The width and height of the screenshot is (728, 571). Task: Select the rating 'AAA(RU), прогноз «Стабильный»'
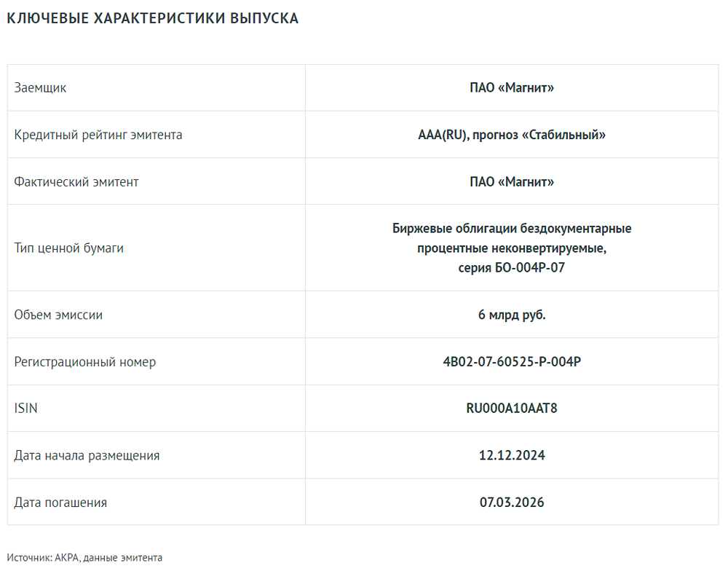tap(512, 135)
